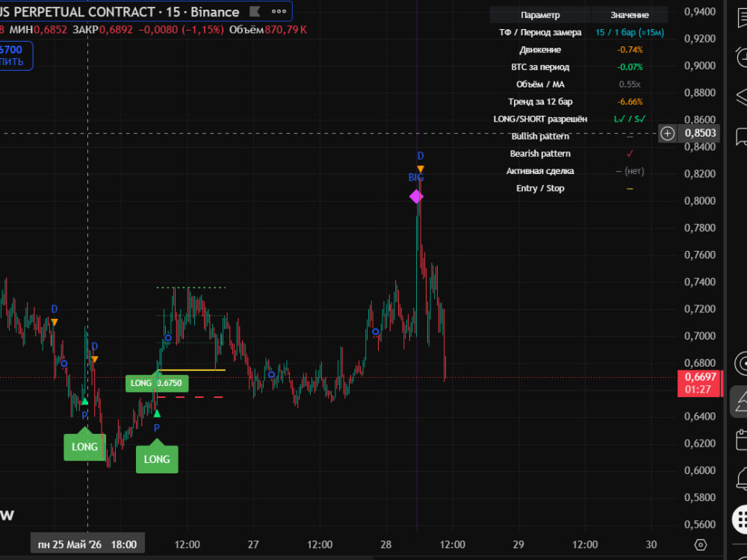Viewport: 747px width, 560px height.
Task: Click the Объём / MA 0.55x value
Action: (629, 84)
